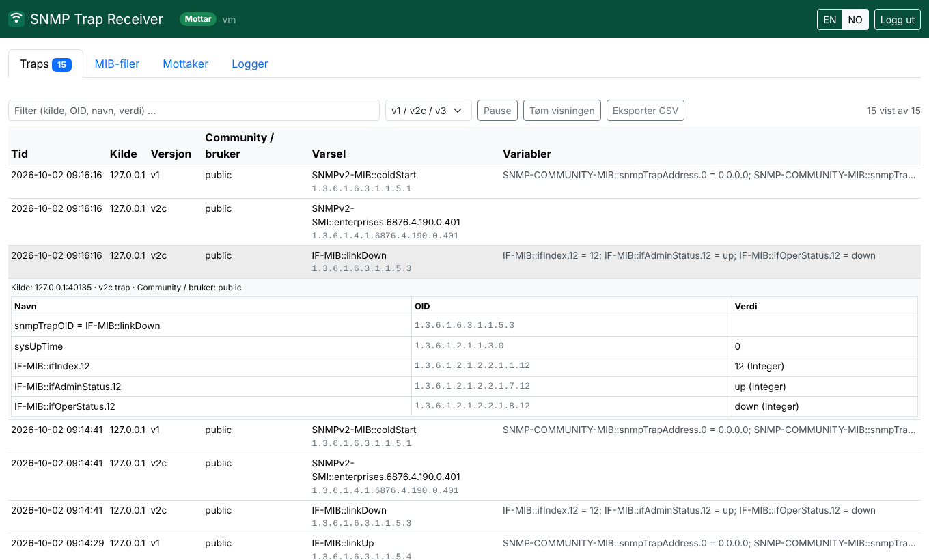Viewport: 929px width, 560px height.
Task: Click the IF-MIB::ifAdminStatus.12 name cell
Action: 212,387
